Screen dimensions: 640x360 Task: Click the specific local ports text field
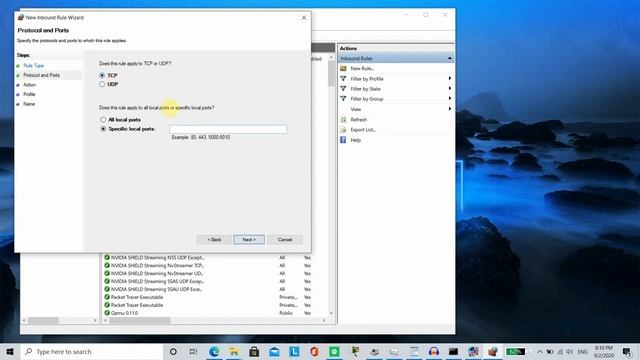228,129
